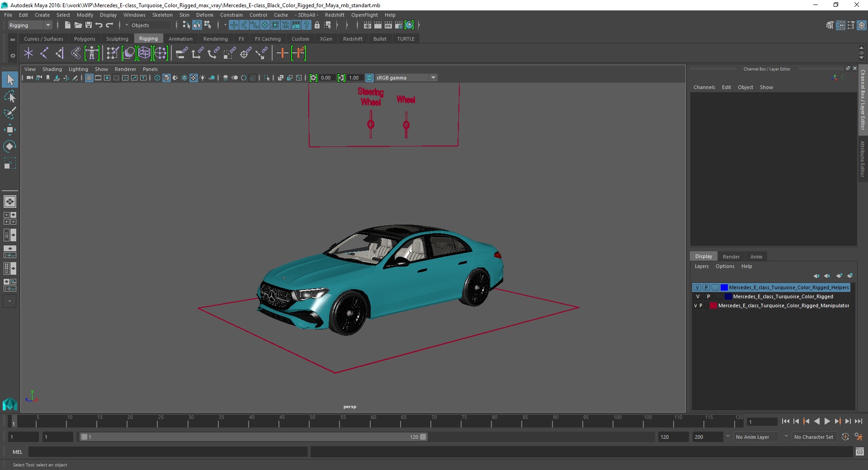Toggle playback P of Turquoise_Color_Rigged layer

pos(708,296)
